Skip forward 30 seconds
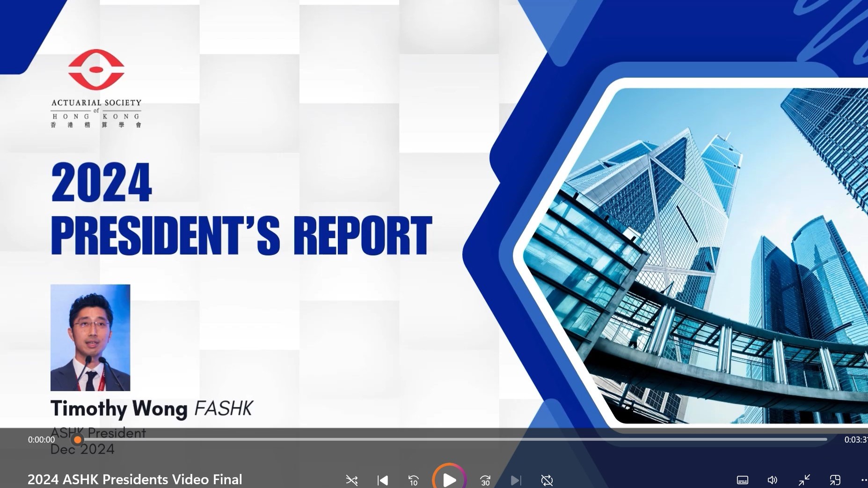The image size is (868, 488). click(x=485, y=480)
